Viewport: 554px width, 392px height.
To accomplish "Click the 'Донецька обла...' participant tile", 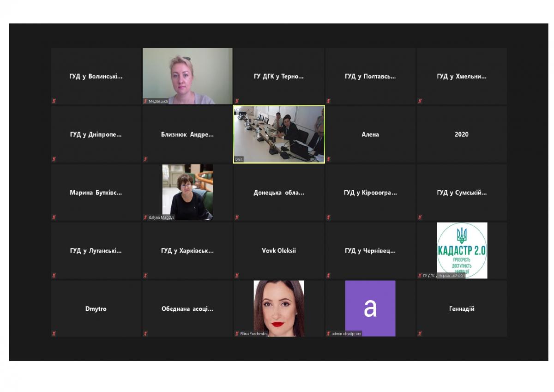I will 279,193.
